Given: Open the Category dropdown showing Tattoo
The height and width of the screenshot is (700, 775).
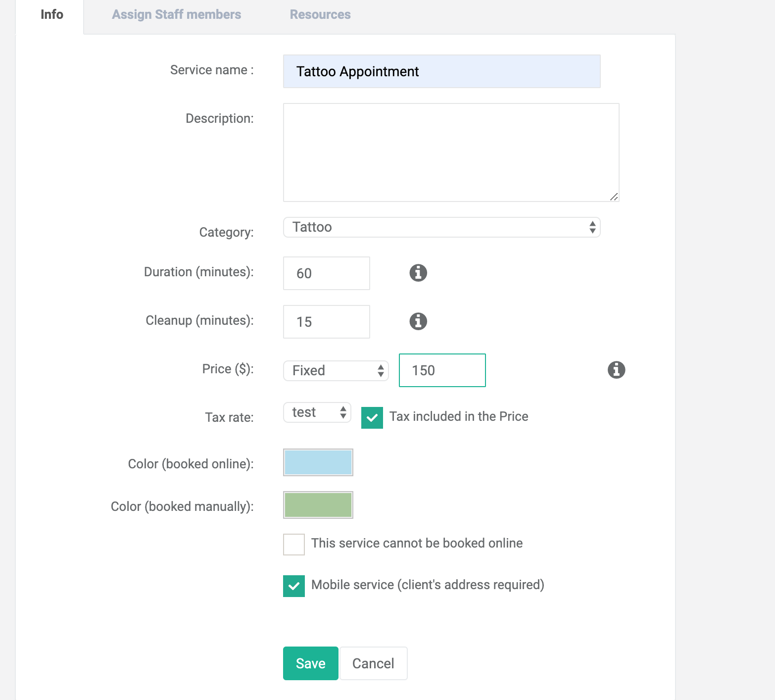Looking at the screenshot, I should pos(442,227).
